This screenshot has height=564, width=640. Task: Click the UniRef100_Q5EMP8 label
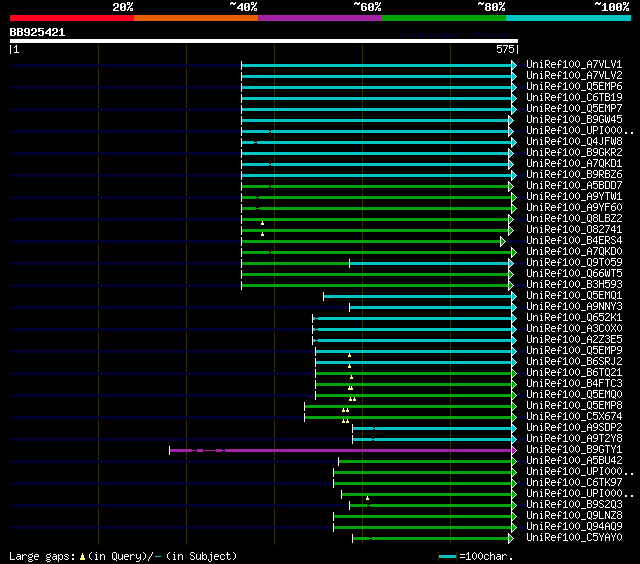pyautogui.click(x=574, y=406)
